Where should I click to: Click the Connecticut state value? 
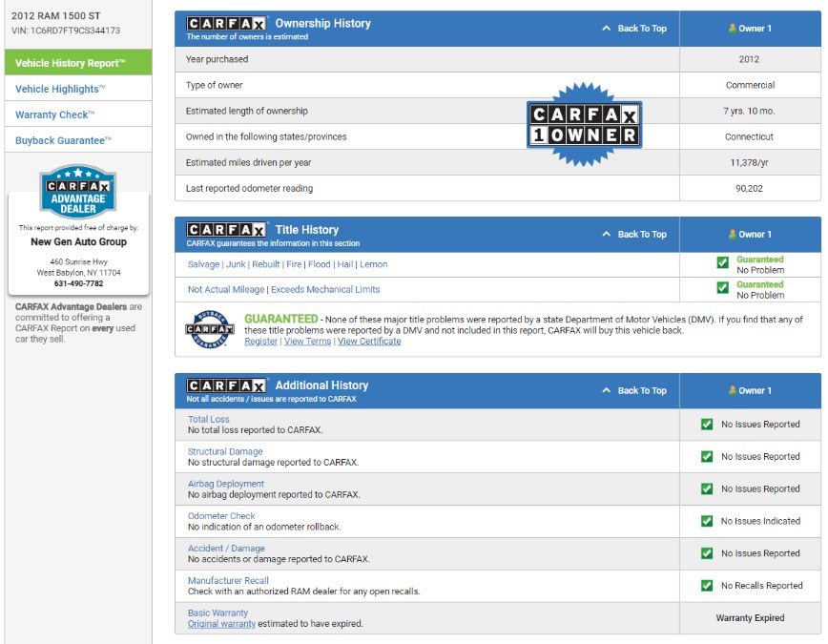[749, 136]
